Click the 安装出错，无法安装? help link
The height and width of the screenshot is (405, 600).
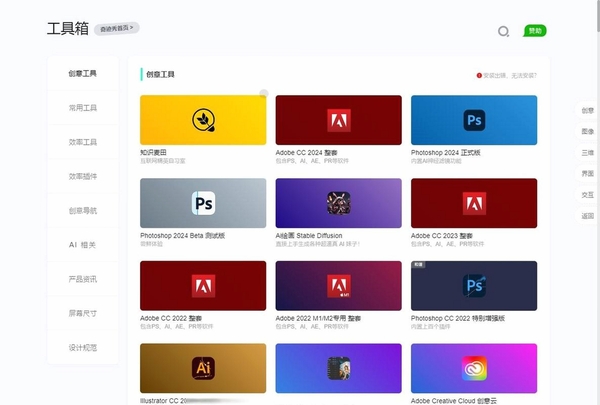(510, 75)
